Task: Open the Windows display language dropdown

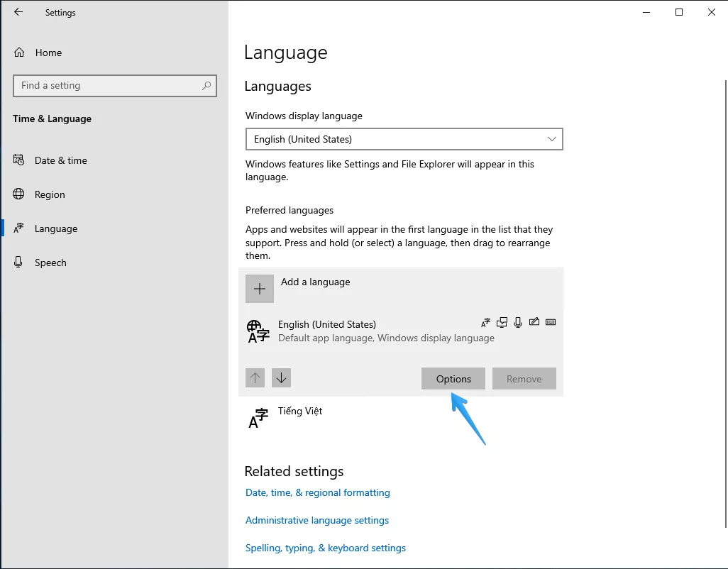Action: click(x=404, y=139)
